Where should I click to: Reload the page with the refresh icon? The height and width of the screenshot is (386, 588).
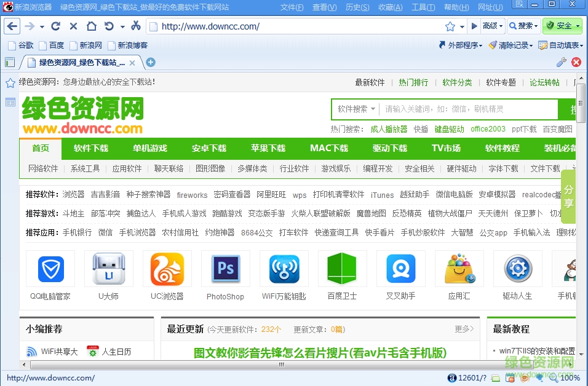pos(56,26)
